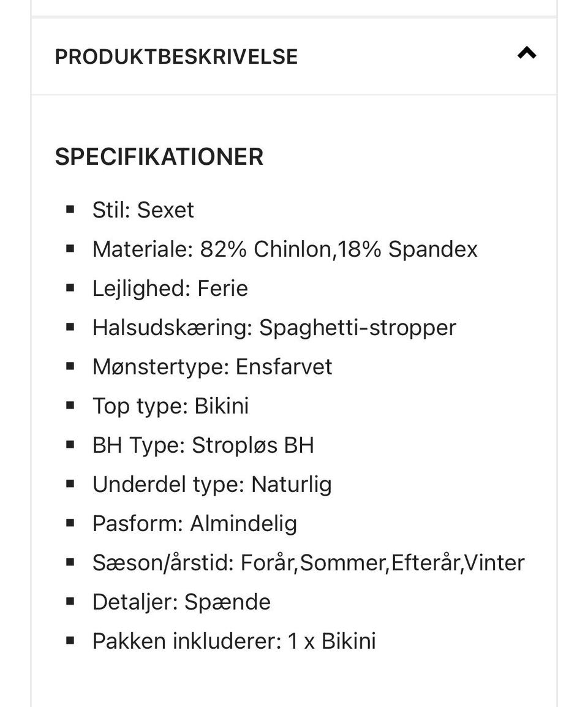
Task: Select the 'Lejlighed: Ferie' specification
Action: point(170,289)
